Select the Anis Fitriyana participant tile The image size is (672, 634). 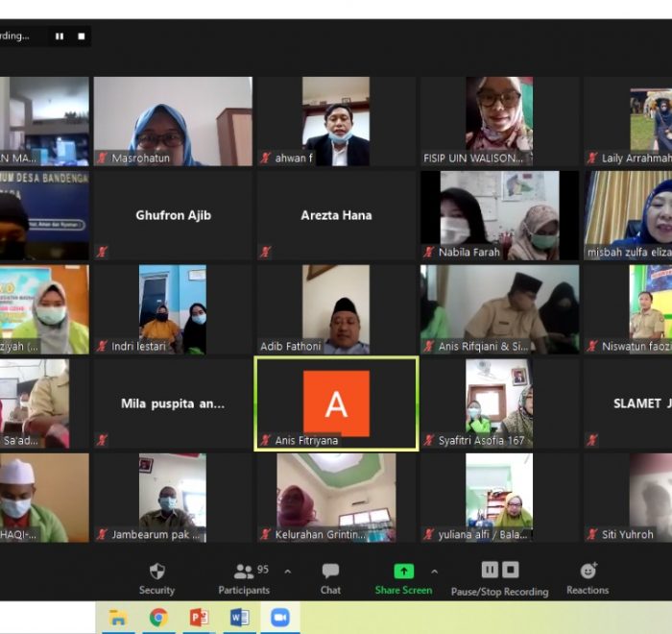coord(336,403)
